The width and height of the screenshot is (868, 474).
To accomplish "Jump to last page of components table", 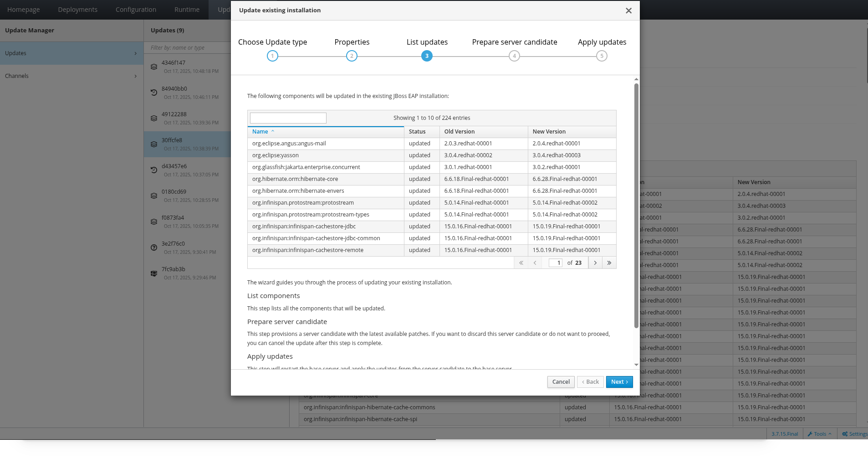I will pos(609,263).
